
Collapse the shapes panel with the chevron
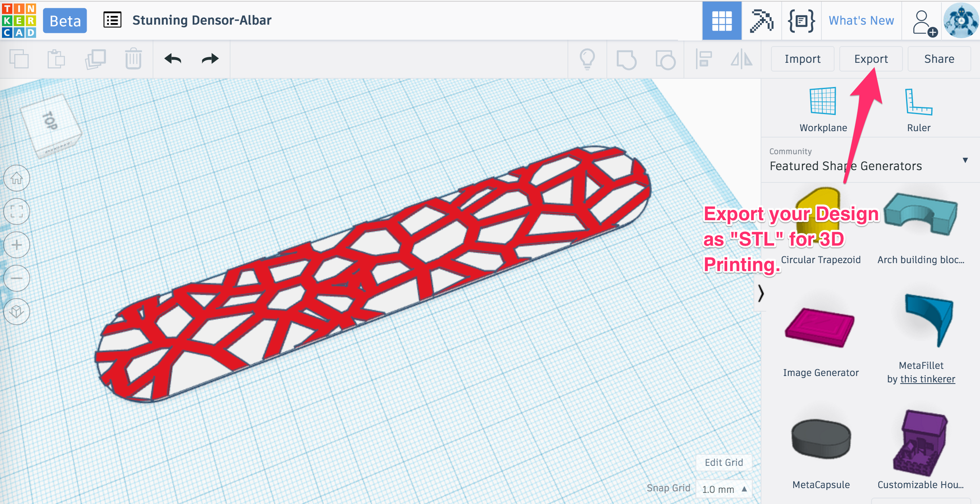(760, 293)
